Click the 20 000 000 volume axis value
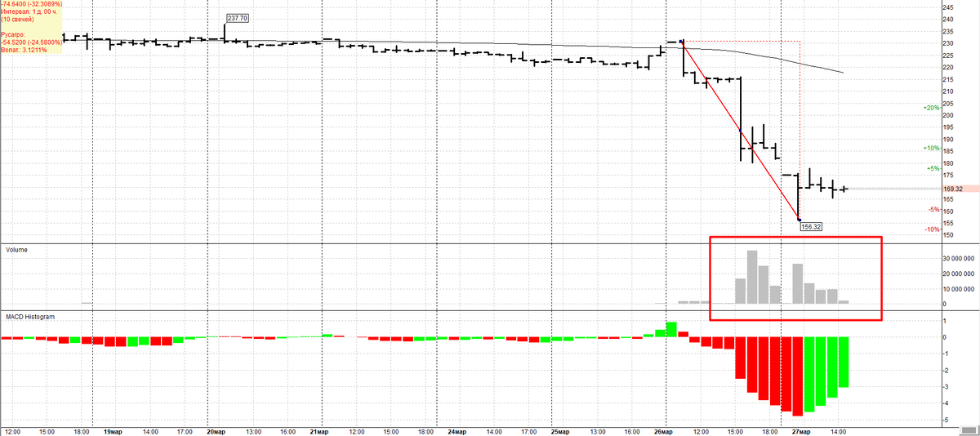The width and height of the screenshot is (980, 436). click(958, 274)
